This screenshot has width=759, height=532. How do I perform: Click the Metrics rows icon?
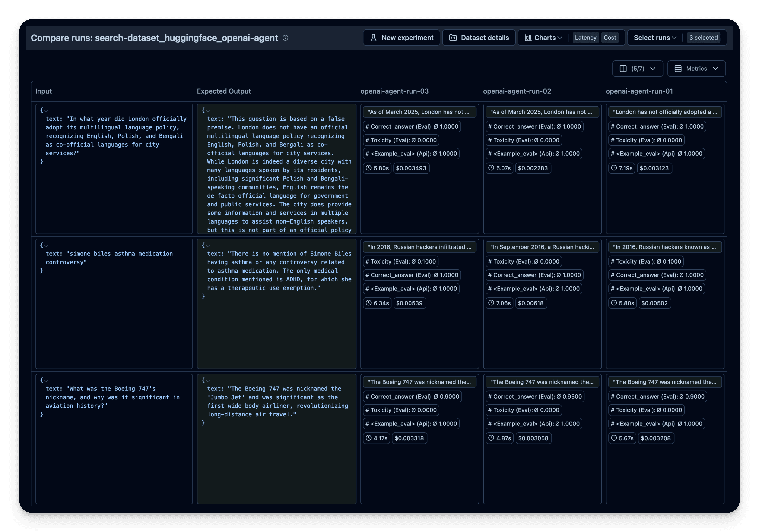click(678, 69)
